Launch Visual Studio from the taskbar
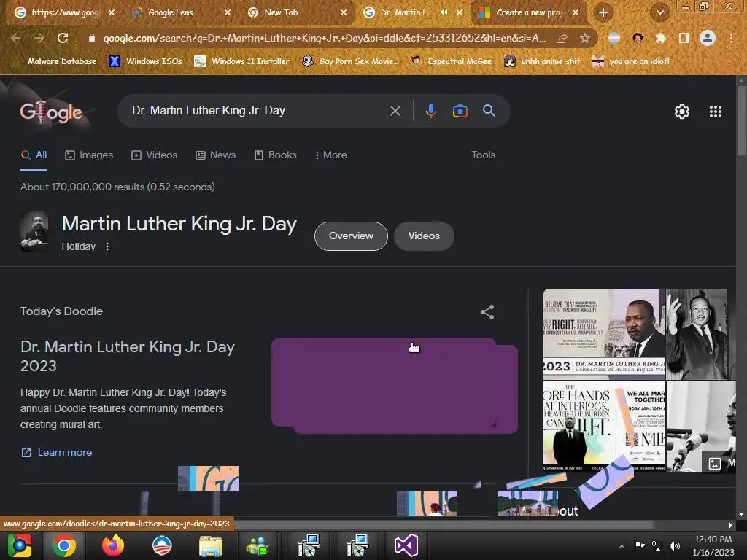Viewport: 747px width, 560px height. pos(406,545)
